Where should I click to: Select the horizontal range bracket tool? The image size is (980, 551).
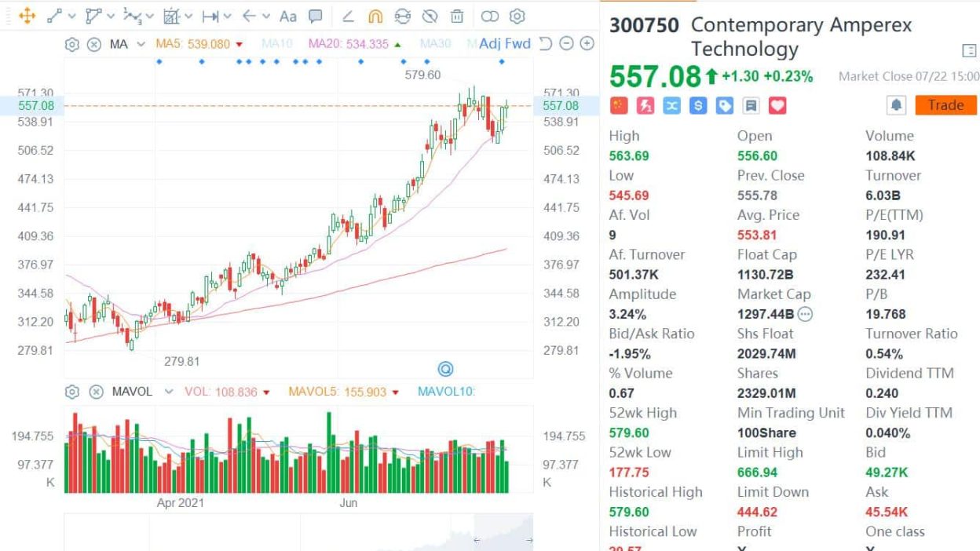tap(210, 16)
